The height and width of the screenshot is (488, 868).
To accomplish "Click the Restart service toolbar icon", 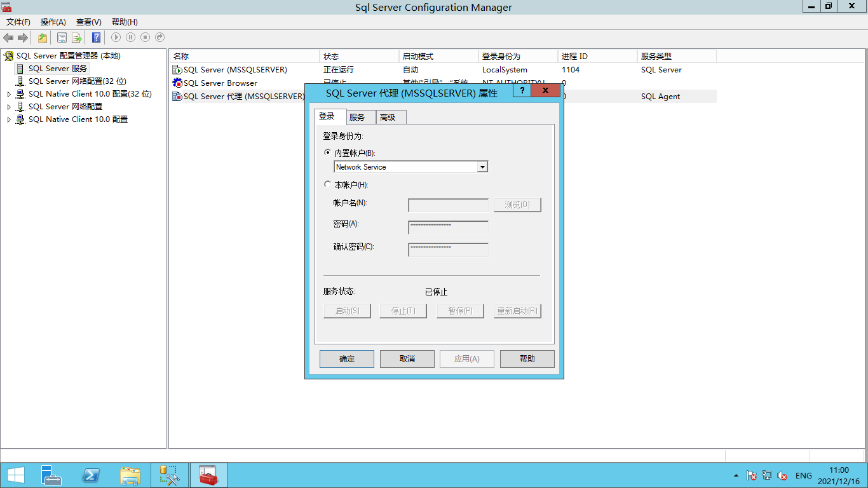I will coord(159,37).
